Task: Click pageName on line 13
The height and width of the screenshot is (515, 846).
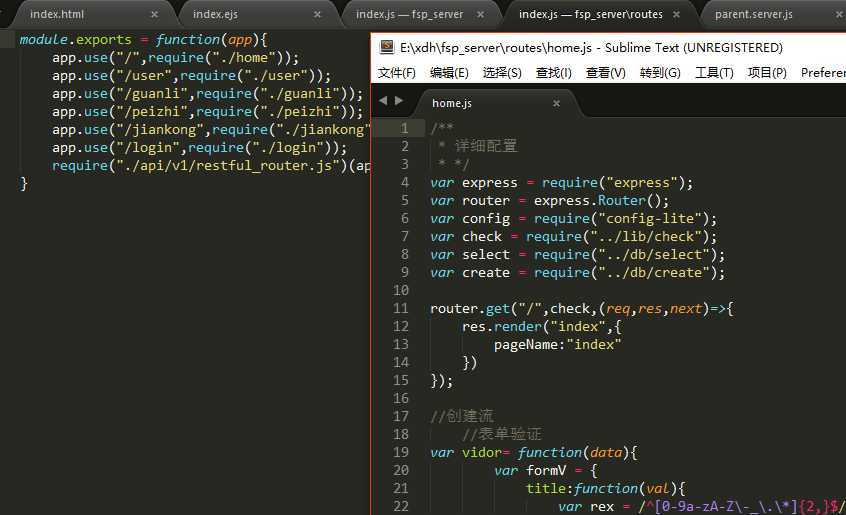Action: (x=526, y=345)
